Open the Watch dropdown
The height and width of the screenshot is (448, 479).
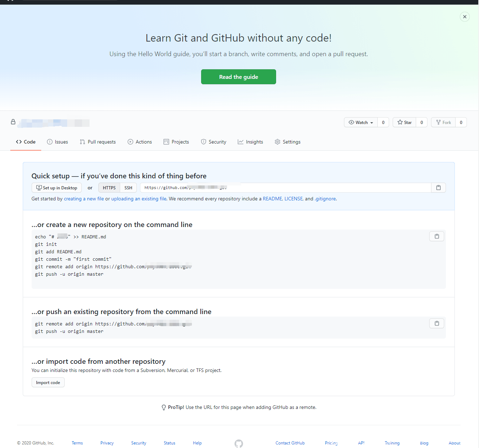click(361, 122)
